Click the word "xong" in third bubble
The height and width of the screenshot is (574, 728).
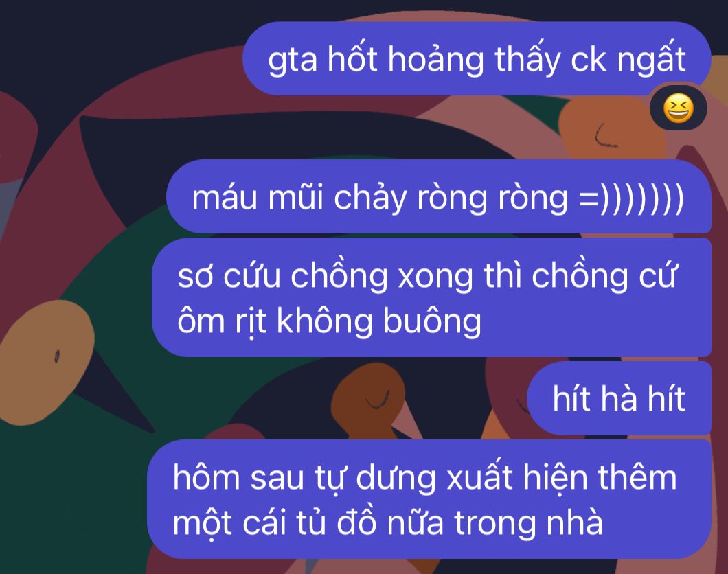(x=435, y=277)
